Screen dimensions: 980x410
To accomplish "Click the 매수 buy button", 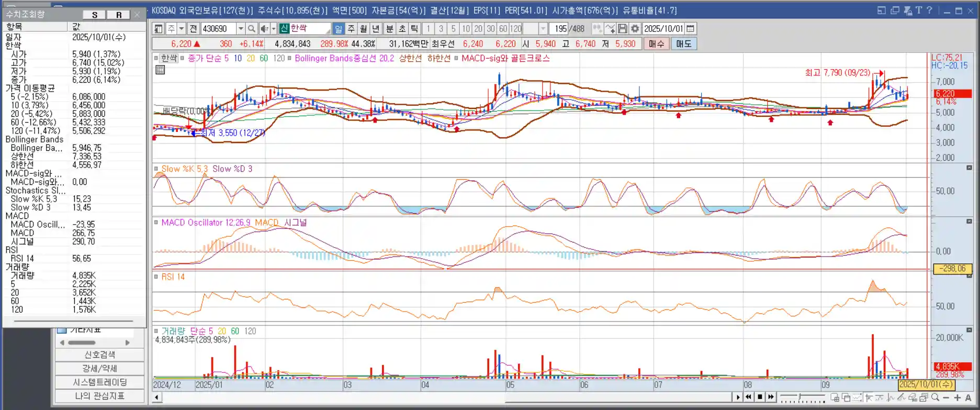I will pos(657,44).
